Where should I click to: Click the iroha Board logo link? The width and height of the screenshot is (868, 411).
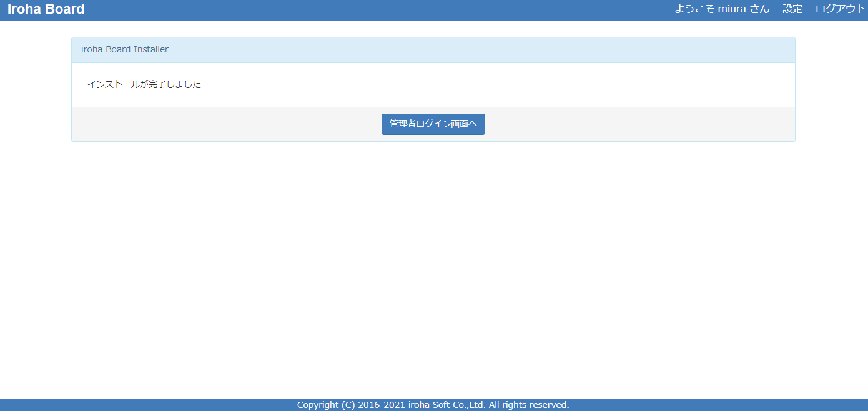46,9
